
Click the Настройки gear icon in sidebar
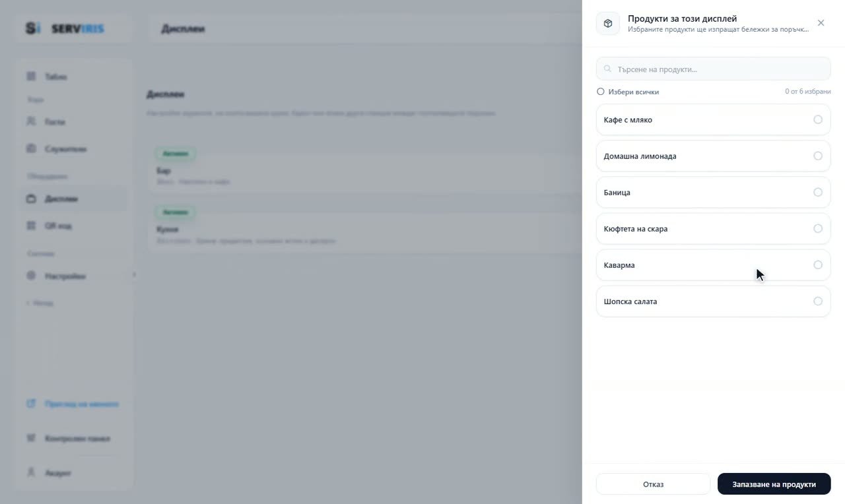[31, 275]
